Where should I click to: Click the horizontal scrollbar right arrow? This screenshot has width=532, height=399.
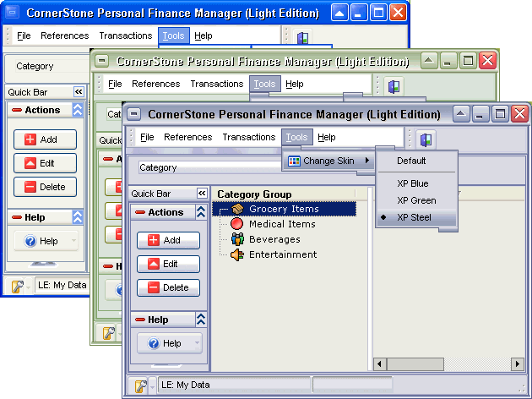[x=517, y=364]
